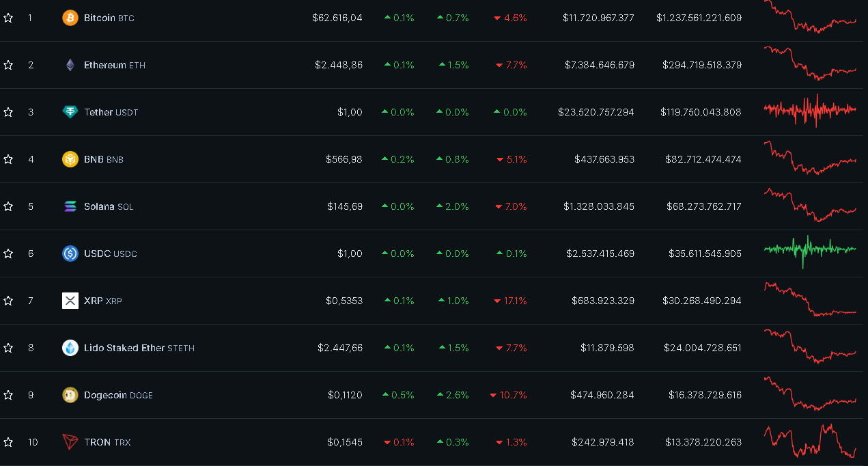Click Ethereum market cap $294.719.518.379
Image resolution: width=868 pixels, height=466 pixels.
click(x=702, y=65)
